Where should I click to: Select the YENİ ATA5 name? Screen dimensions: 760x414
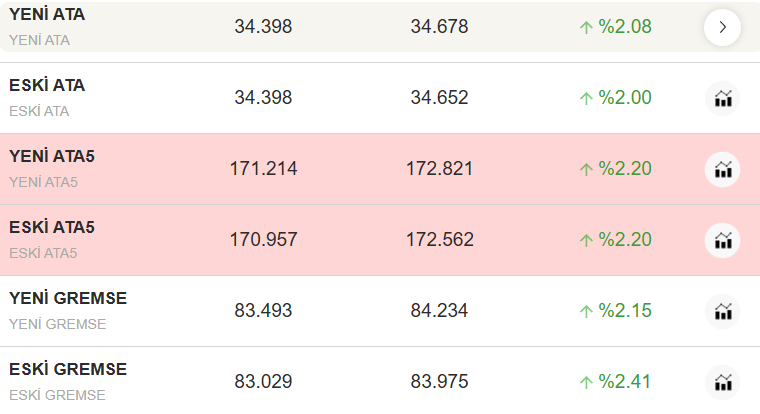coord(52,157)
